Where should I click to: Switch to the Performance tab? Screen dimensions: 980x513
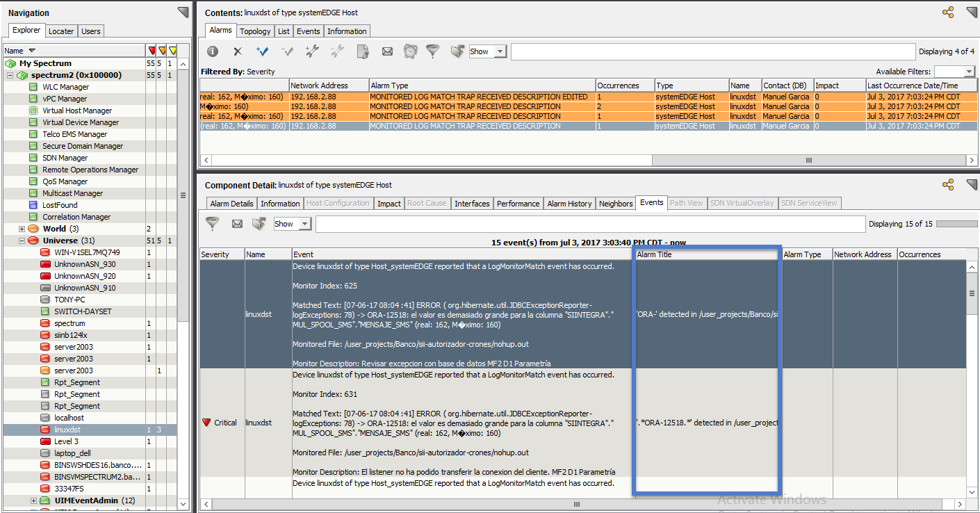(x=518, y=204)
